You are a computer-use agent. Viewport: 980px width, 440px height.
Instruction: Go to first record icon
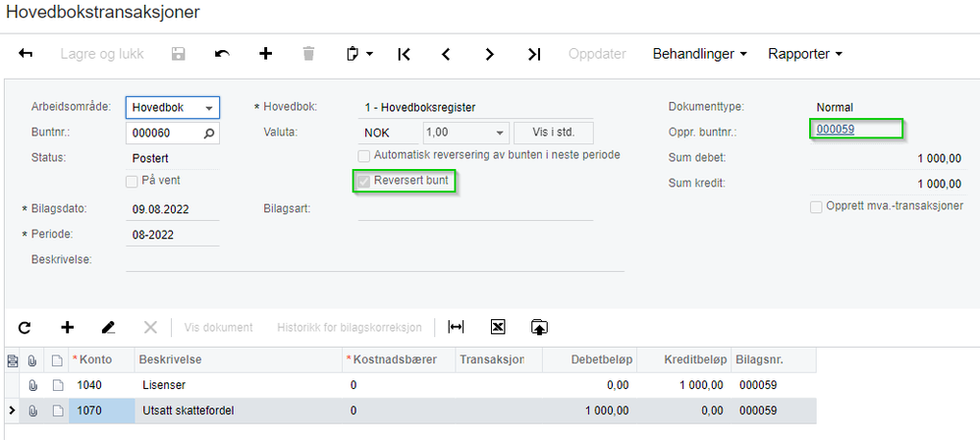[x=404, y=54]
